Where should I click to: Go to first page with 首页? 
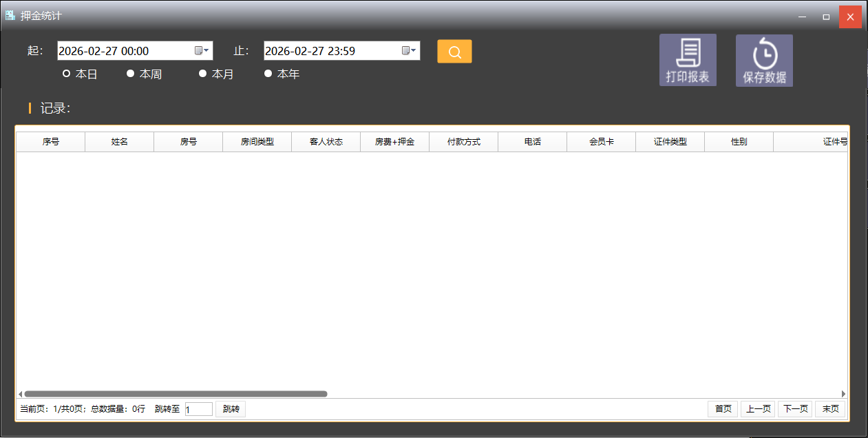(x=723, y=409)
